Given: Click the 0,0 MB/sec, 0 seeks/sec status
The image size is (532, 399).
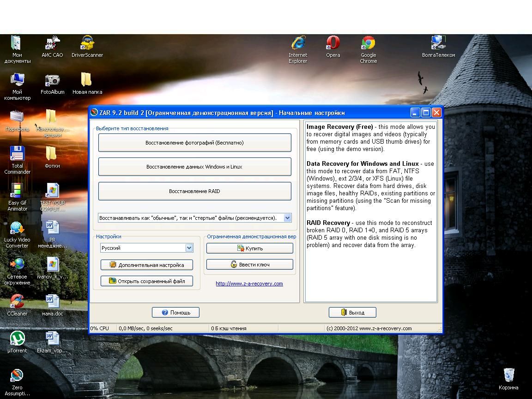Looking at the screenshot, I should click(145, 328).
